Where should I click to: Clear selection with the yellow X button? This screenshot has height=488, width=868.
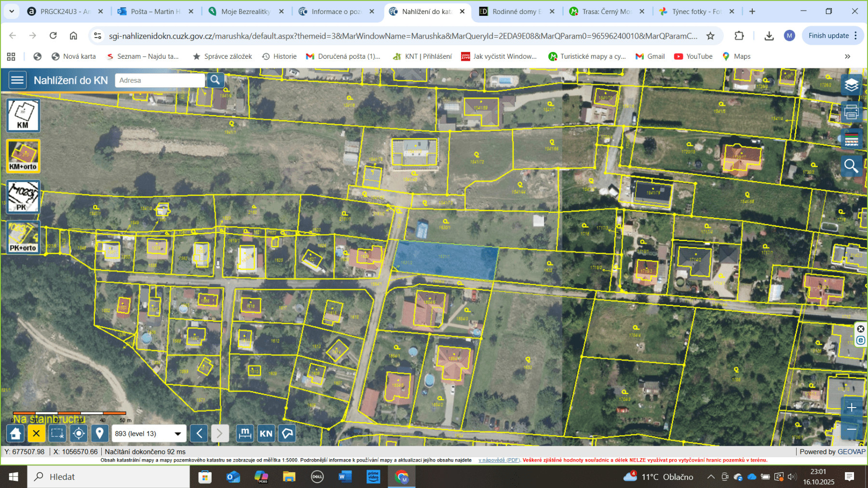click(36, 433)
